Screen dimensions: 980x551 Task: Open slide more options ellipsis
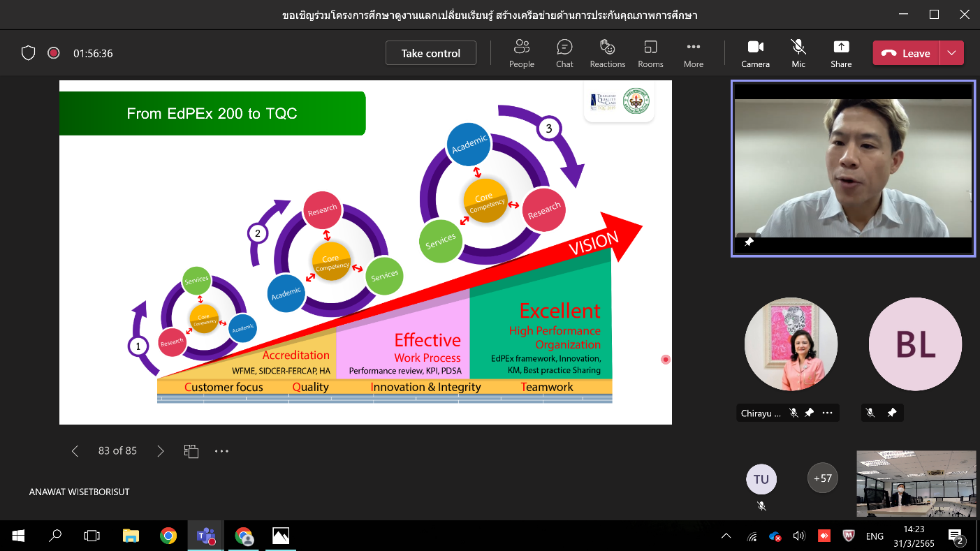[221, 451]
